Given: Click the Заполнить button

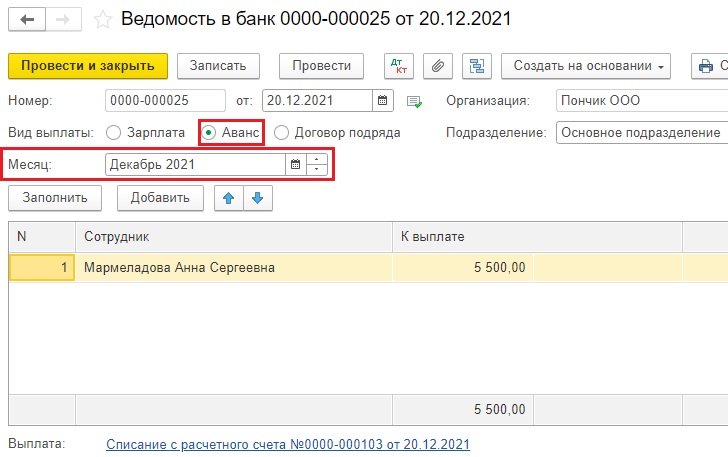Looking at the screenshot, I should 55,198.
